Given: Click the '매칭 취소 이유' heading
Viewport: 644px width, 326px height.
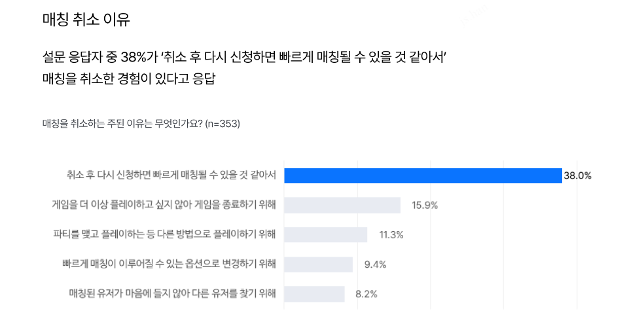Looking at the screenshot, I should 86,19.
